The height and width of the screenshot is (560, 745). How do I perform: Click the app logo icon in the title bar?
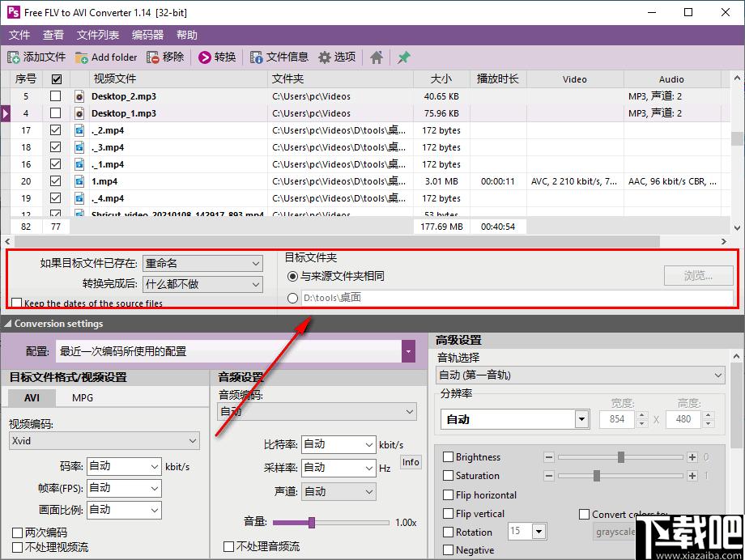pos(13,12)
